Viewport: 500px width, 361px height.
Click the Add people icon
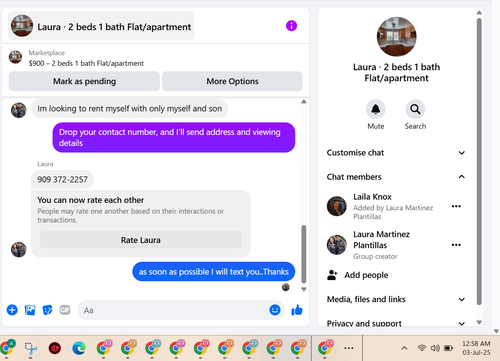pyautogui.click(x=332, y=275)
